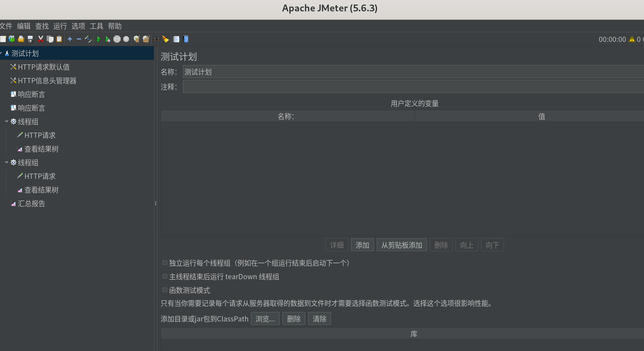644x351 pixels.
Task: Open the 编辑 menu
Action: click(x=24, y=26)
